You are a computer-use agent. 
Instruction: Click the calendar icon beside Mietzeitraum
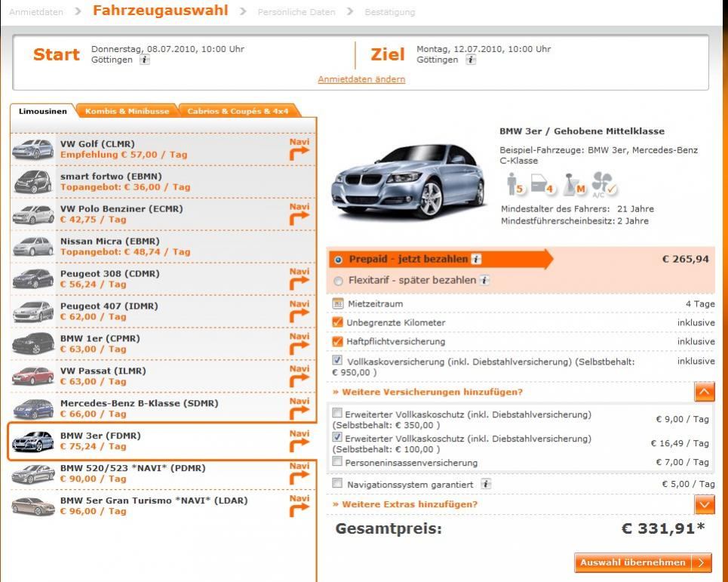[338, 303]
